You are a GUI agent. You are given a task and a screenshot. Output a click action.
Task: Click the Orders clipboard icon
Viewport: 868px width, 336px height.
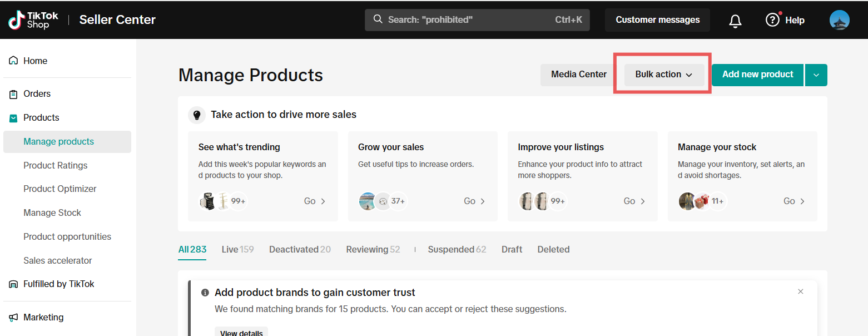pyautogui.click(x=13, y=94)
